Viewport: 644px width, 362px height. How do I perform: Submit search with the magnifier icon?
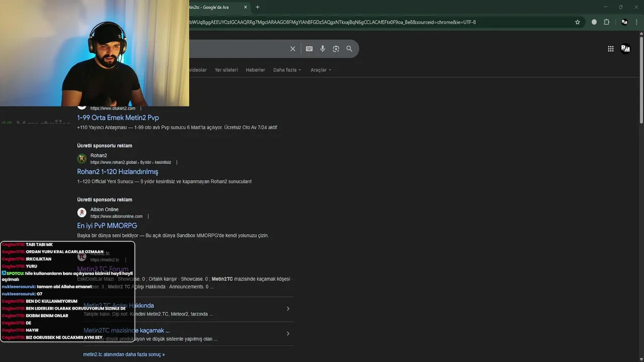click(350, 49)
